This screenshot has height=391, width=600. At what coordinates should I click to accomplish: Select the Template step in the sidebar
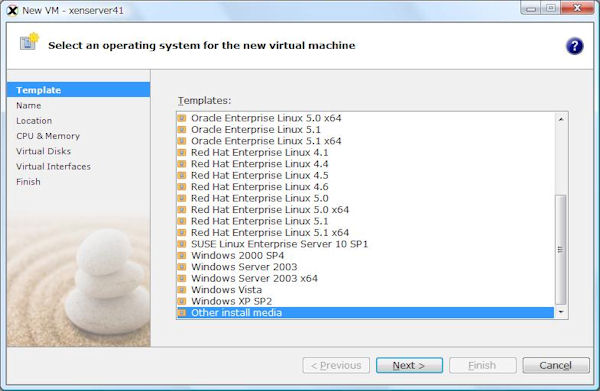(x=78, y=90)
